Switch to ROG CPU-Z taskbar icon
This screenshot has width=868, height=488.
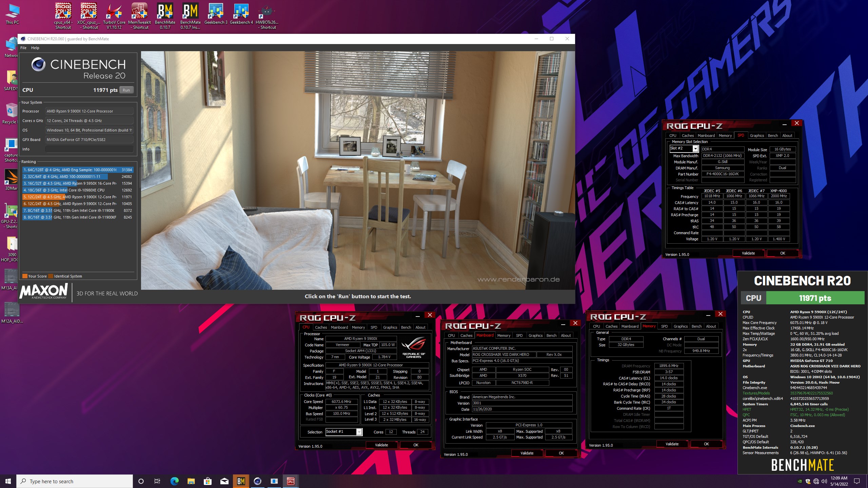[x=291, y=481]
